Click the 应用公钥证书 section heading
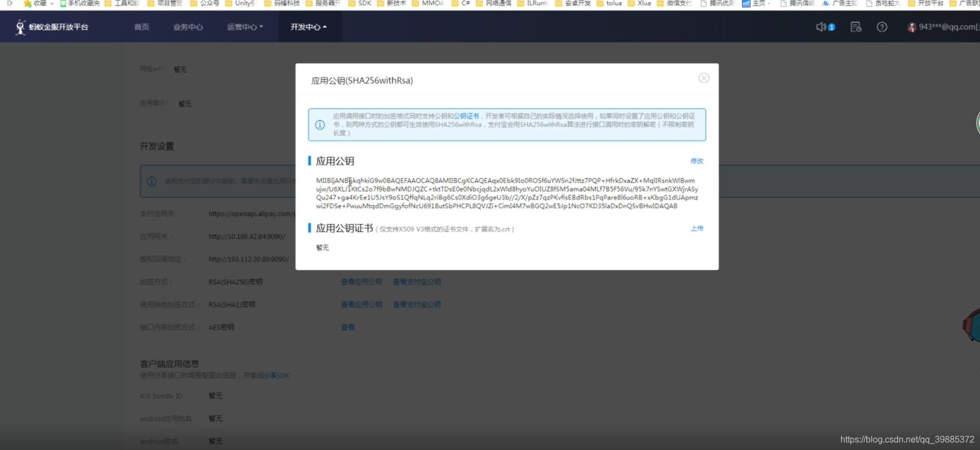The height and width of the screenshot is (450, 980). click(x=344, y=228)
